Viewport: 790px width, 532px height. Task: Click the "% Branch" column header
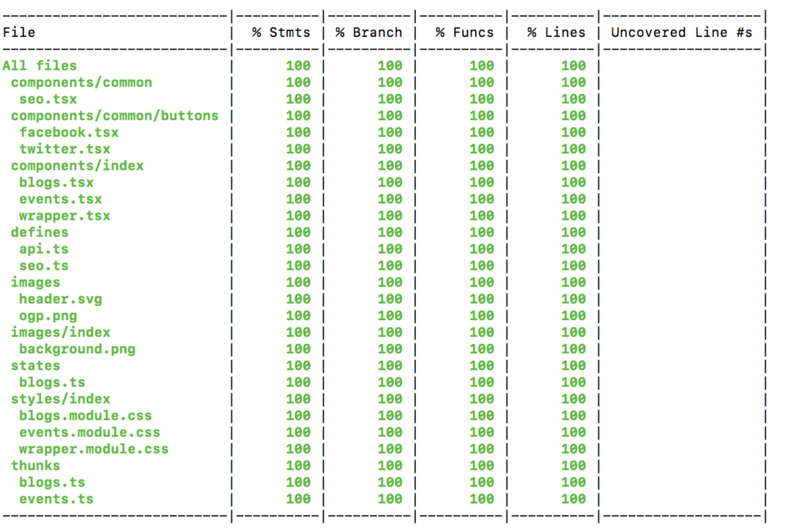click(x=369, y=32)
